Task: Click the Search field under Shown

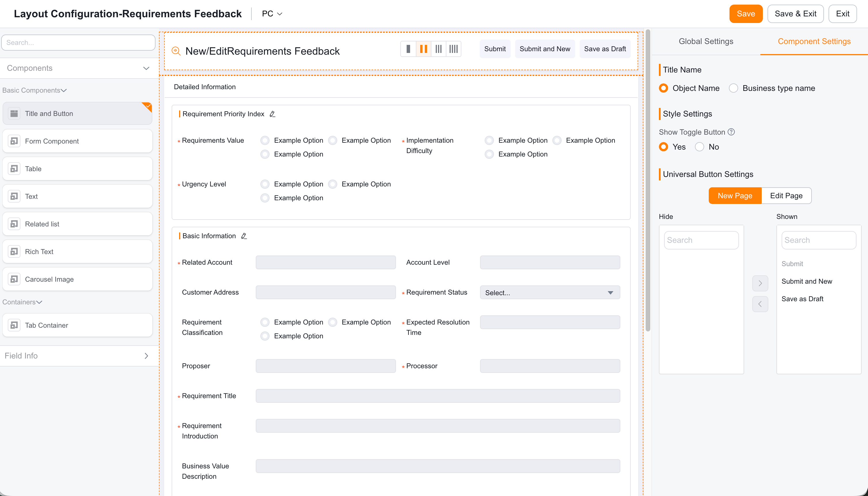Action: coord(818,240)
